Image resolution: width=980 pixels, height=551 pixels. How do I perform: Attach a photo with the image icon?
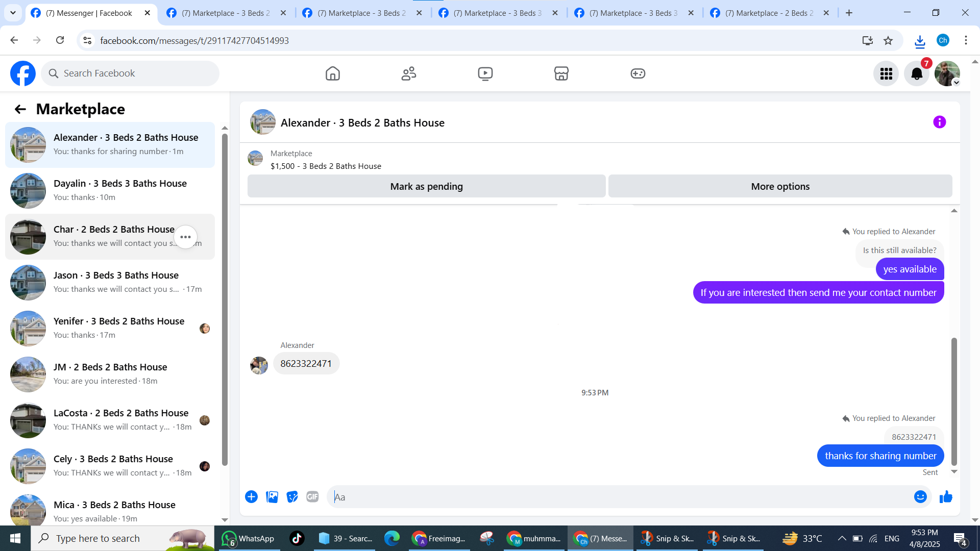point(272,496)
